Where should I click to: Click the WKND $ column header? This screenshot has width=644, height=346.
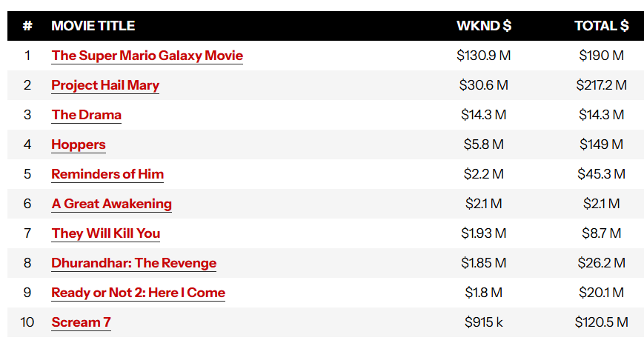coord(484,26)
